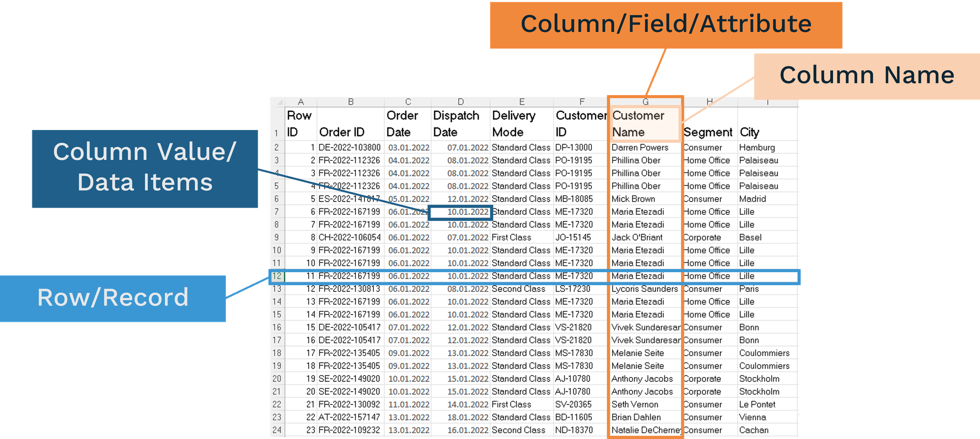980x439 pixels.
Task: Select column B header
Action: click(351, 102)
